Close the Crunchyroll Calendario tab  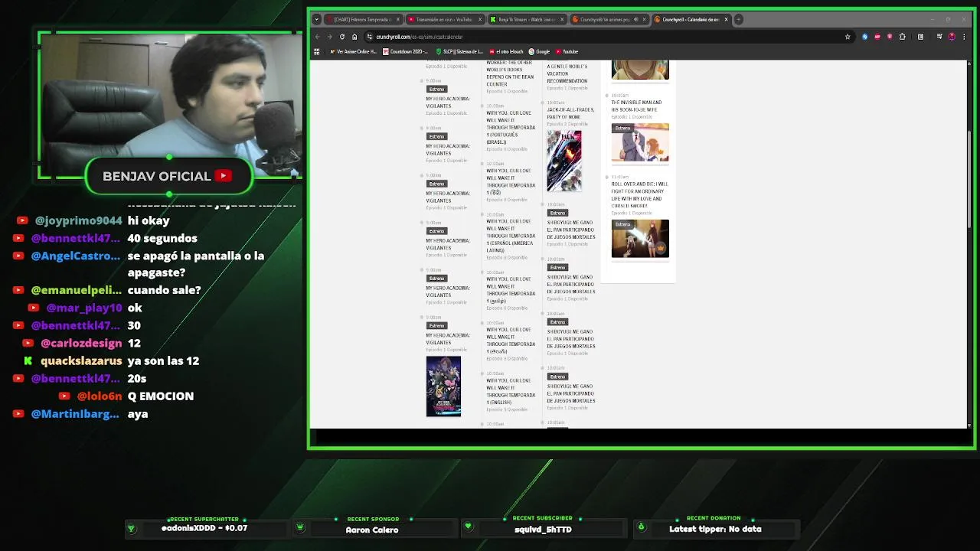(726, 19)
